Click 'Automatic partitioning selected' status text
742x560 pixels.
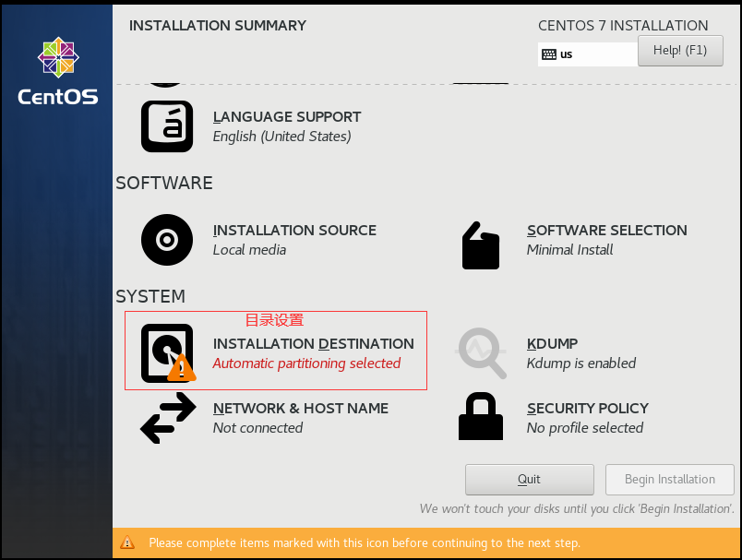pos(306,363)
